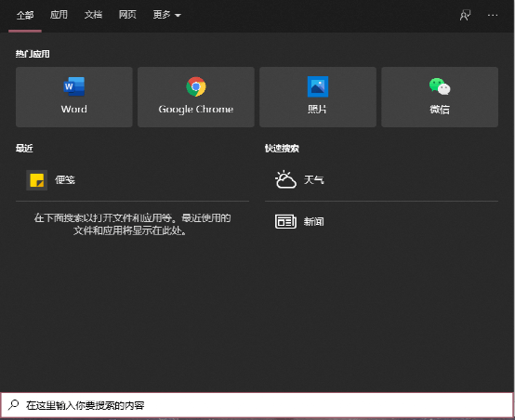Switch to the 网页 tab

click(127, 15)
